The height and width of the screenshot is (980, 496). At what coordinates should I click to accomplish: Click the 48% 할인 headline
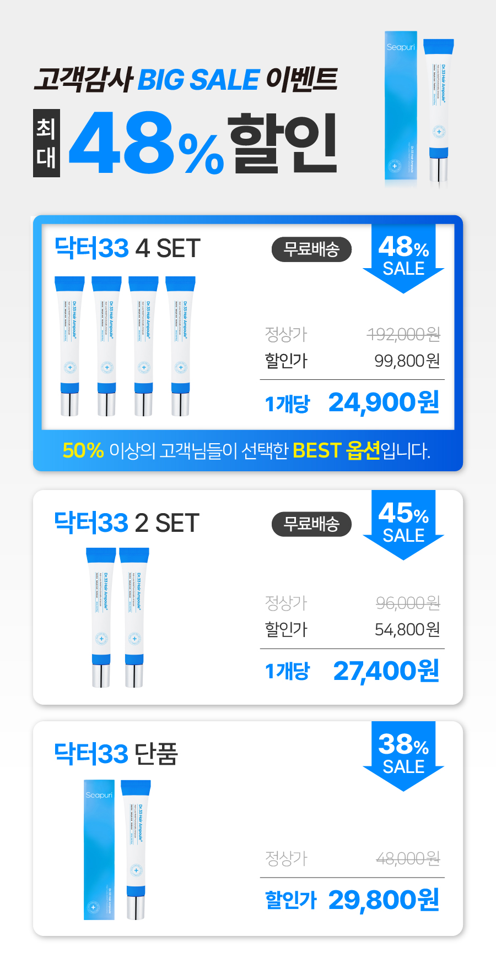click(x=203, y=143)
